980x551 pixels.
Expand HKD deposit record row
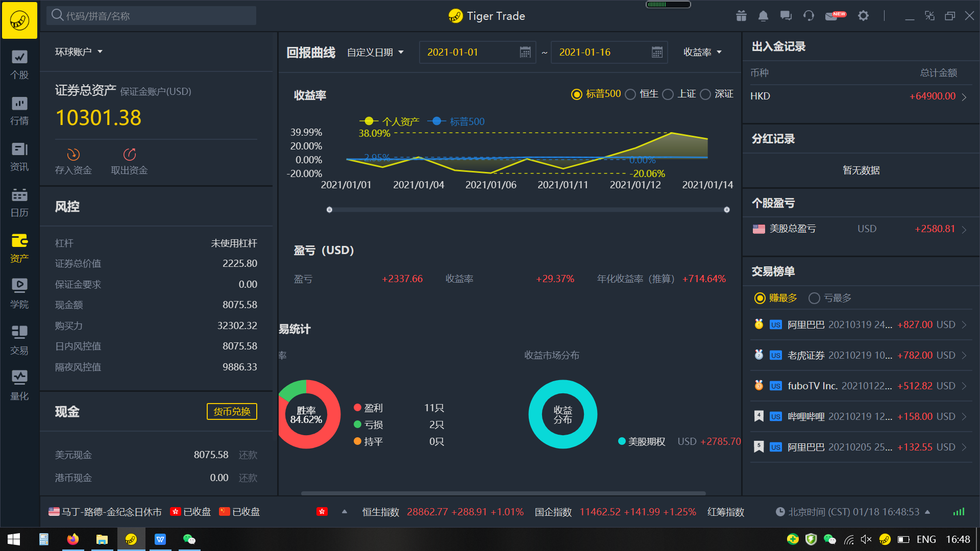(861, 96)
